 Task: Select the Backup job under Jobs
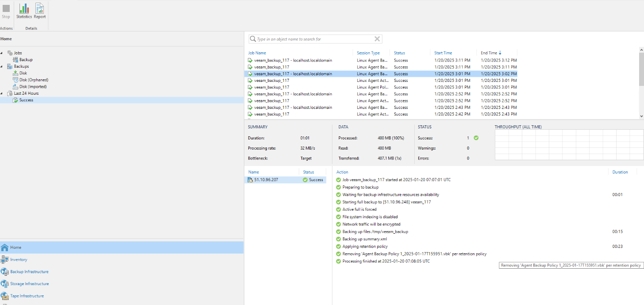click(26, 60)
